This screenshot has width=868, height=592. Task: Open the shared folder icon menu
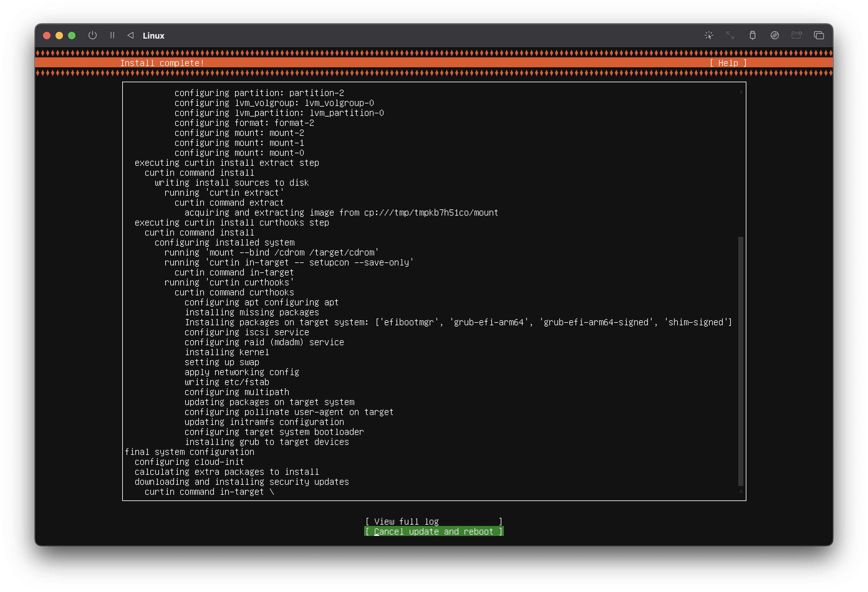pos(796,36)
